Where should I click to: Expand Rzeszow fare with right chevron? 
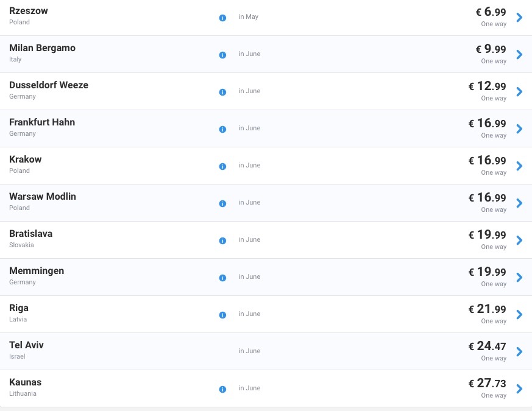point(519,17)
